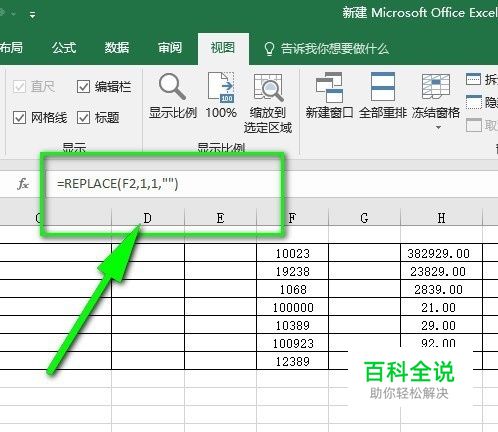
Task: Select cell containing 23829.00
Action: tap(441, 271)
